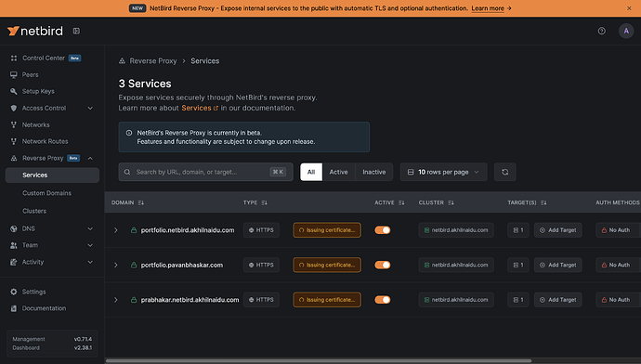The height and width of the screenshot is (364, 641).
Task: Click target count for portfolio.netbird.akhilnaidu.com
Action: pyautogui.click(x=518, y=230)
